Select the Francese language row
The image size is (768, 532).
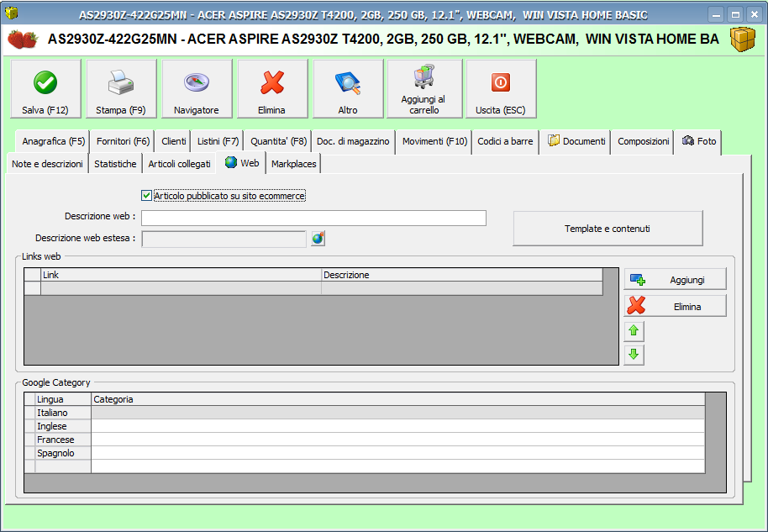coord(63,440)
